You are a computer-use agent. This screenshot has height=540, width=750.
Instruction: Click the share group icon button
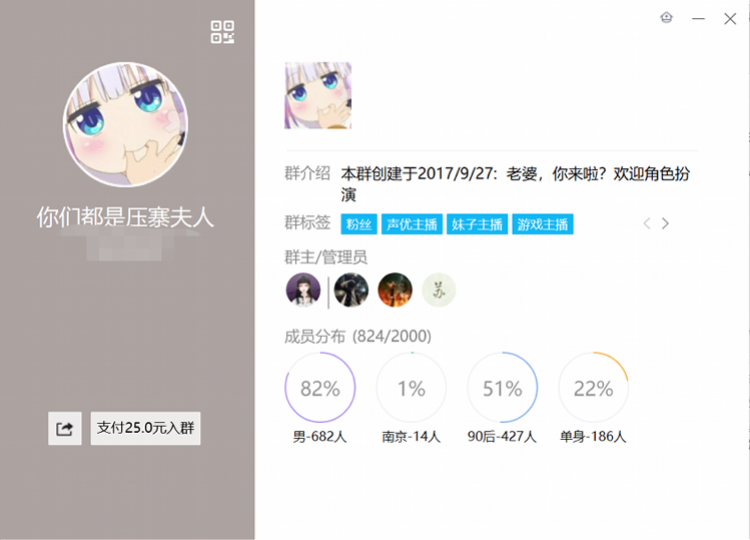click(65, 429)
